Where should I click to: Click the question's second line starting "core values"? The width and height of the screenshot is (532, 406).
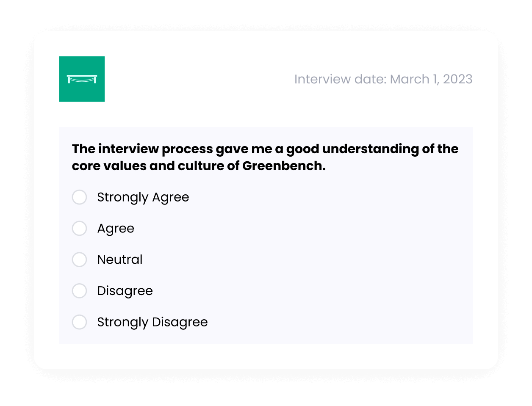[199, 166]
